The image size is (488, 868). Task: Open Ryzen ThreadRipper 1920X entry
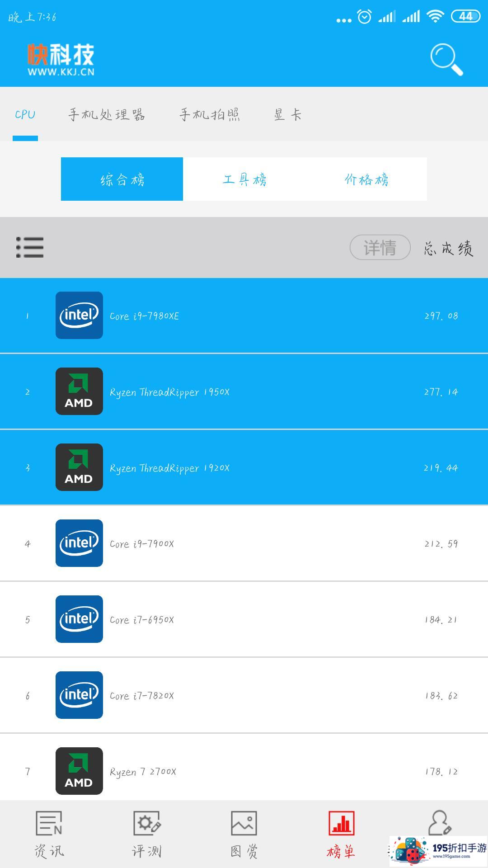244,467
